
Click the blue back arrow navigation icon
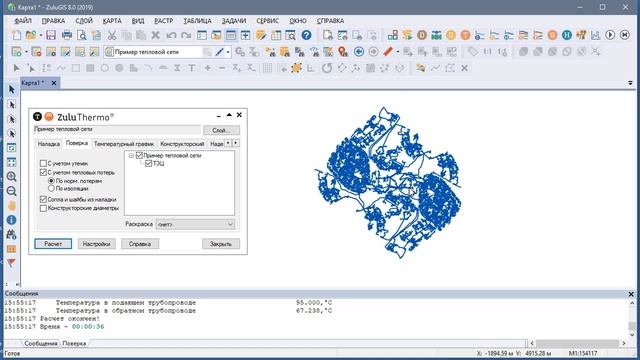(x=359, y=52)
